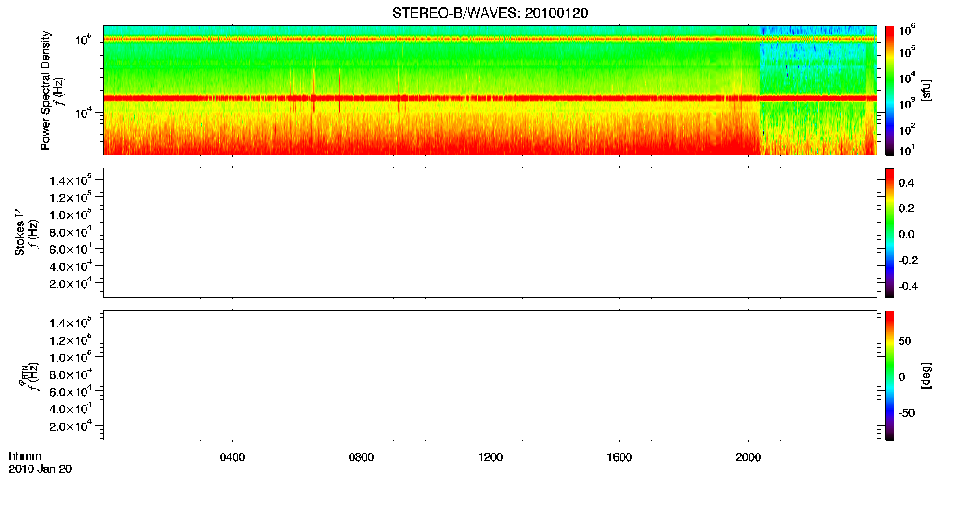Viewport: 980px width, 505px height.
Task: Select the [deg] color bar unit label
Action: click(x=926, y=375)
